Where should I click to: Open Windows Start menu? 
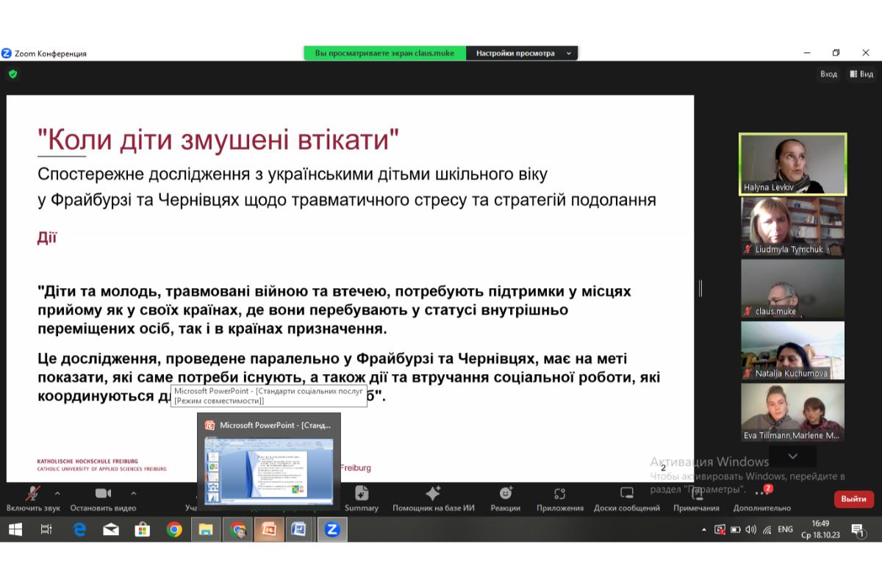click(x=15, y=529)
